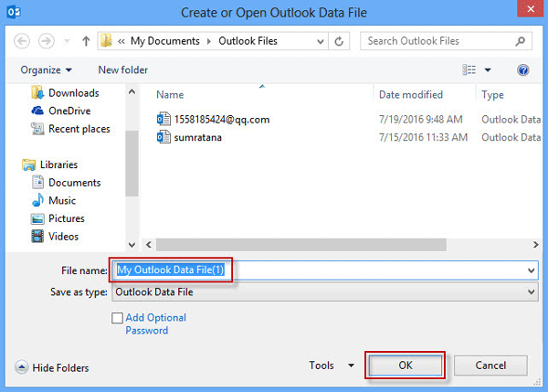Open the view options dropdown arrow

pos(488,70)
